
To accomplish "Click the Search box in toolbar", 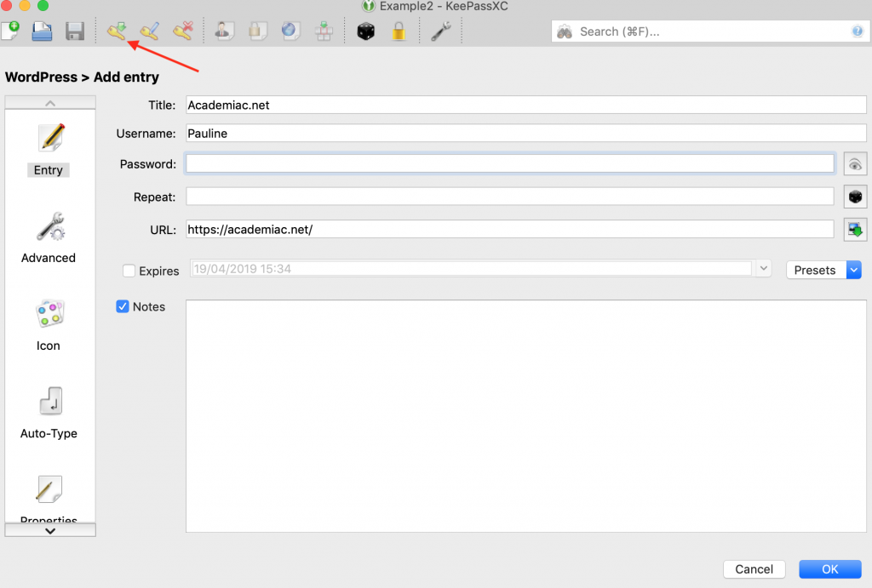I will click(710, 31).
